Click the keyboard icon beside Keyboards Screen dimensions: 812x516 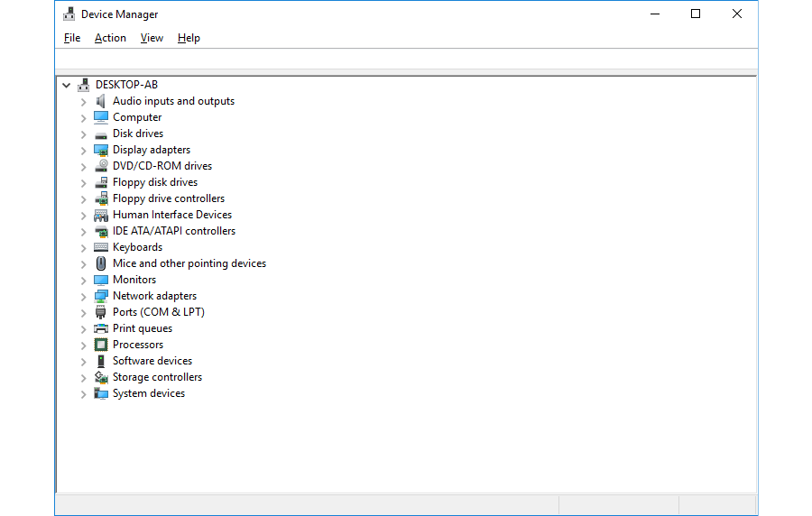coord(101,247)
